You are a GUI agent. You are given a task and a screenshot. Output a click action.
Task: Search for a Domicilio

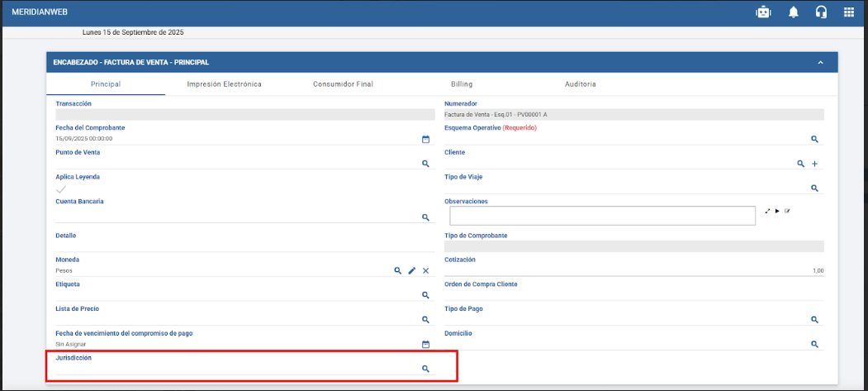815,344
